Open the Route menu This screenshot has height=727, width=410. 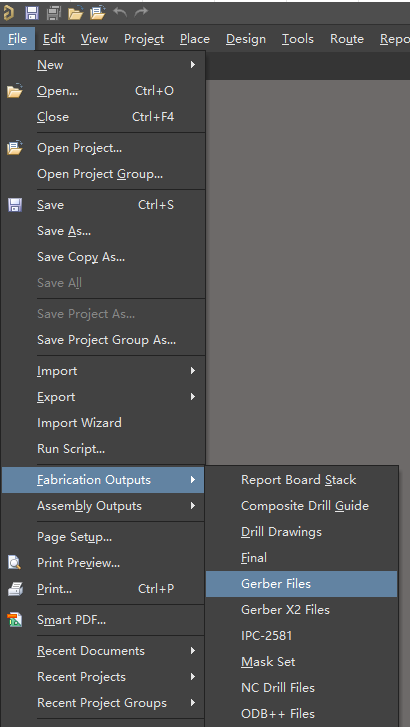coord(347,39)
